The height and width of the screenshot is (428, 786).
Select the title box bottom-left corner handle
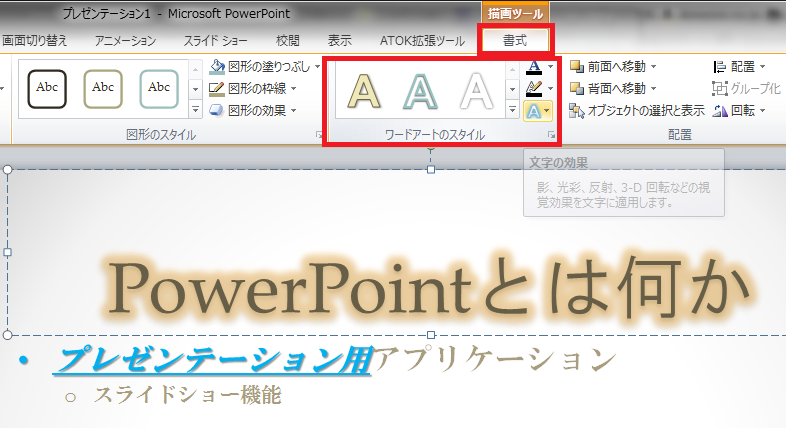tap(8, 335)
